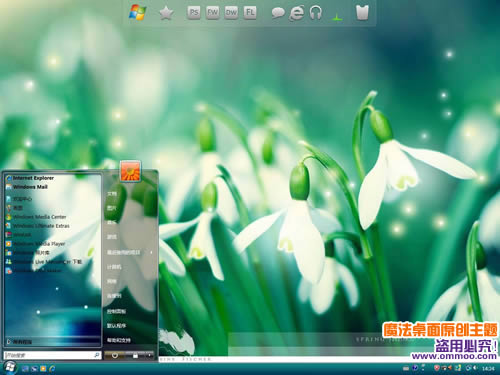The width and height of the screenshot is (500, 375).
Task: Open Internet Explorer from the top dock
Action: pos(296,13)
